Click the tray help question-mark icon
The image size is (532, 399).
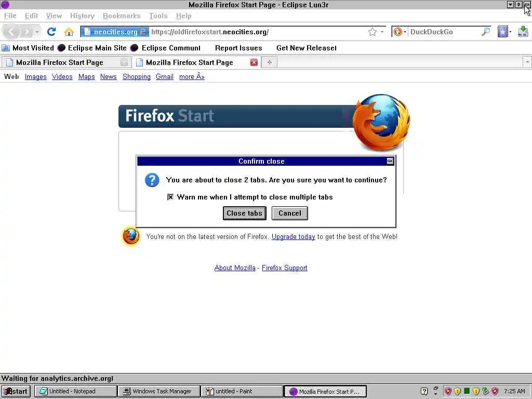point(424,391)
